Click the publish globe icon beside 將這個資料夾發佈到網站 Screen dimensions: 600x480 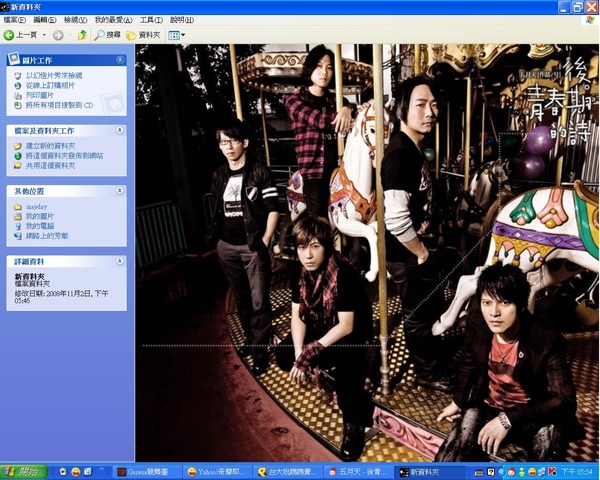click(x=18, y=156)
